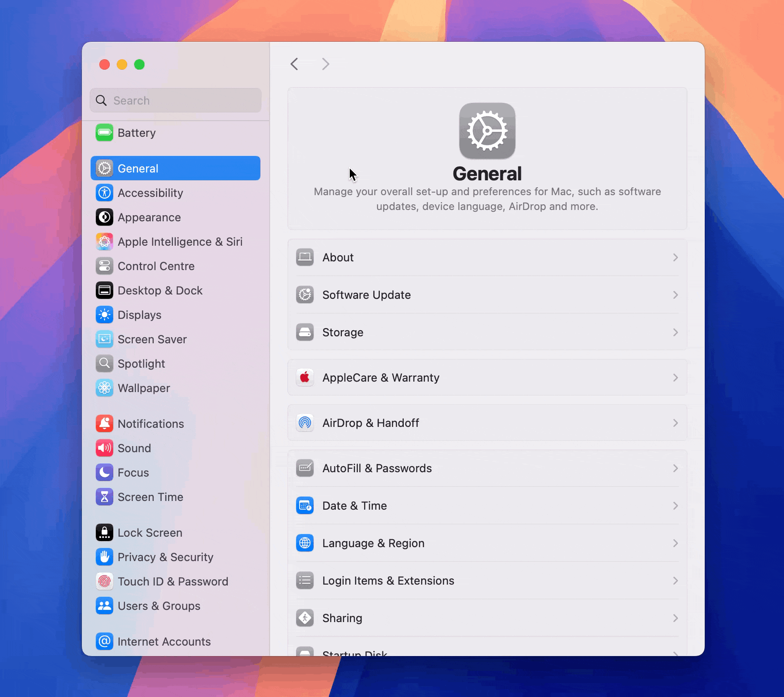784x697 pixels.
Task: Focus the Search field in sidebar
Action: 176,100
